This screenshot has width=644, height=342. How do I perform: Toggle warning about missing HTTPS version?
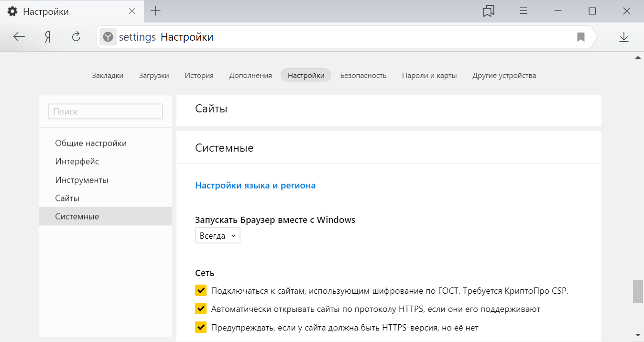click(x=201, y=327)
